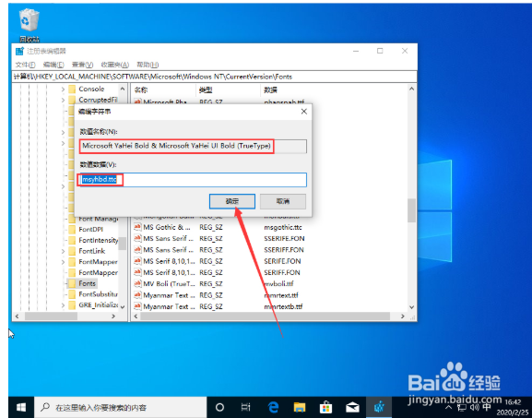Click the FontLink folder icon in tree
This screenshot has width=532, height=418.
coord(72,251)
